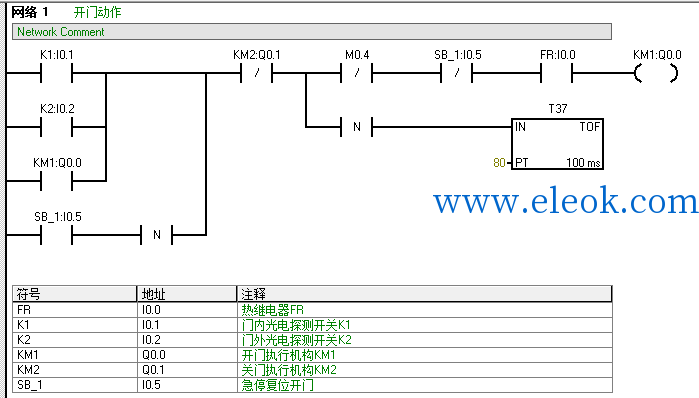Click the 网络 1 label

point(29,12)
